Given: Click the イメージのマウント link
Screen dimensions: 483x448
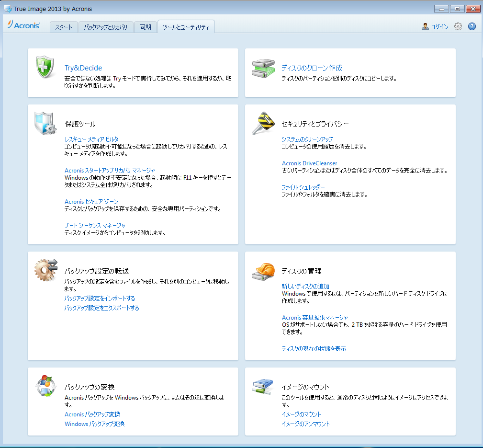Looking at the screenshot, I should click(301, 414).
